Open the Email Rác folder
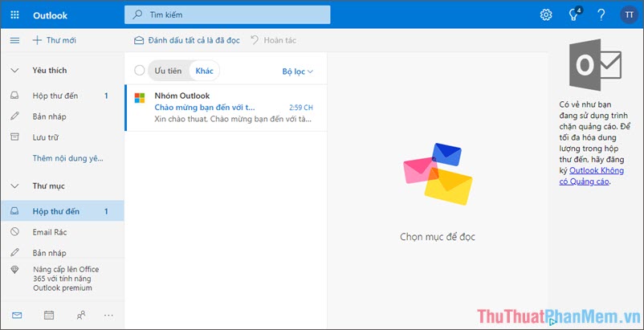This screenshot has height=330, width=644. click(63, 232)
